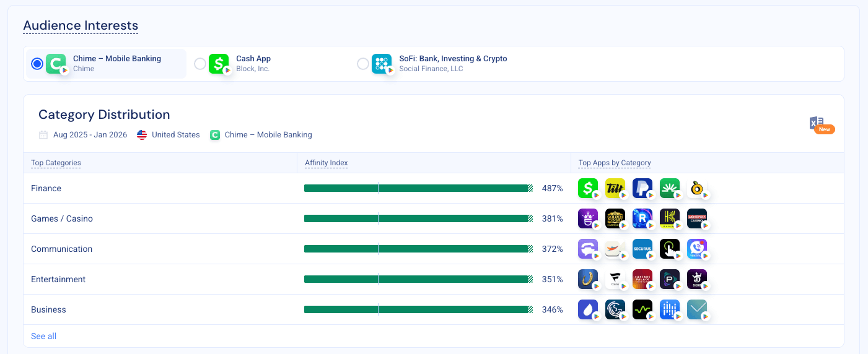Open the pointing hand app in Communication row

[670, 249]
